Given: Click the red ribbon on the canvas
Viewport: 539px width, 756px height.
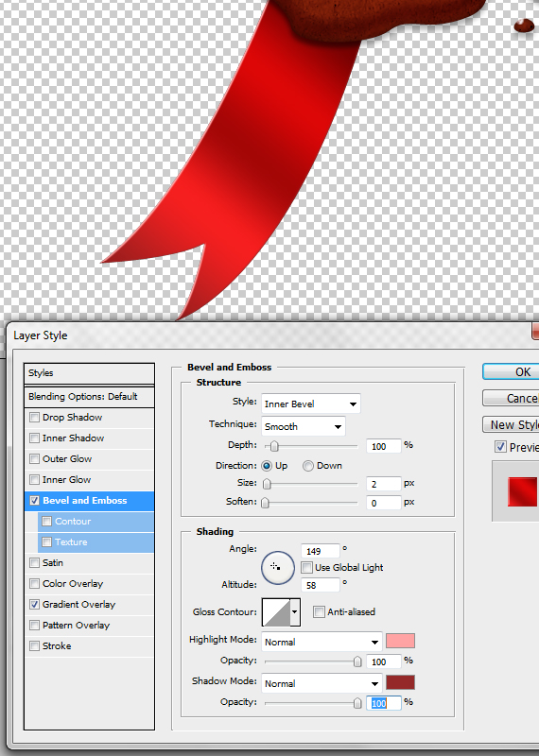Looking at the screenshot, I should pos(251,163).
